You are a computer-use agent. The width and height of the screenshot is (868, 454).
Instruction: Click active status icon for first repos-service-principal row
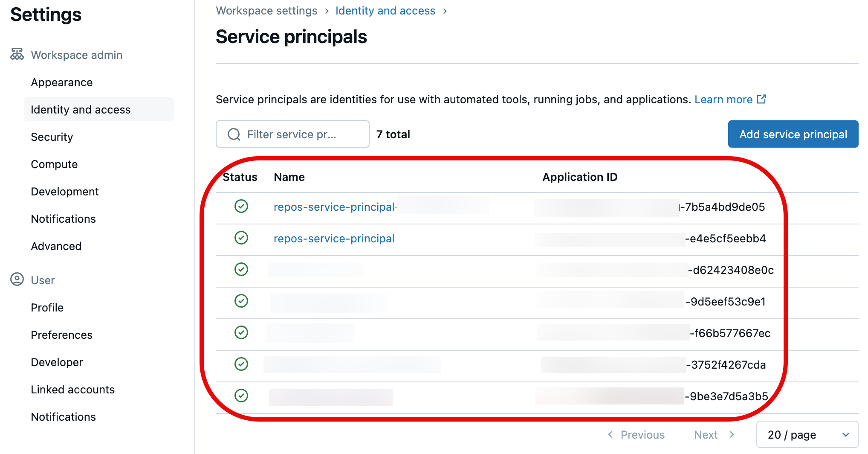[x=241, y=207]
